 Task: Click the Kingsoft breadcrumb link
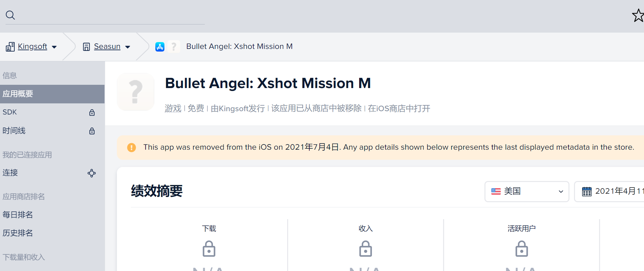pyautogui.click(x=32, y=46)
